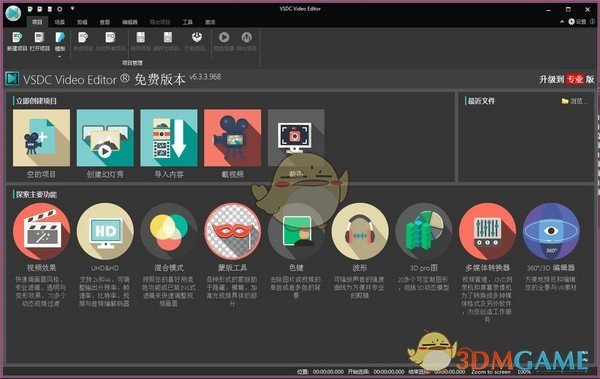Switch to the 编辑器 ribbon tab
Viewport: 600px width, 379px height.
(x=130, y=22)
